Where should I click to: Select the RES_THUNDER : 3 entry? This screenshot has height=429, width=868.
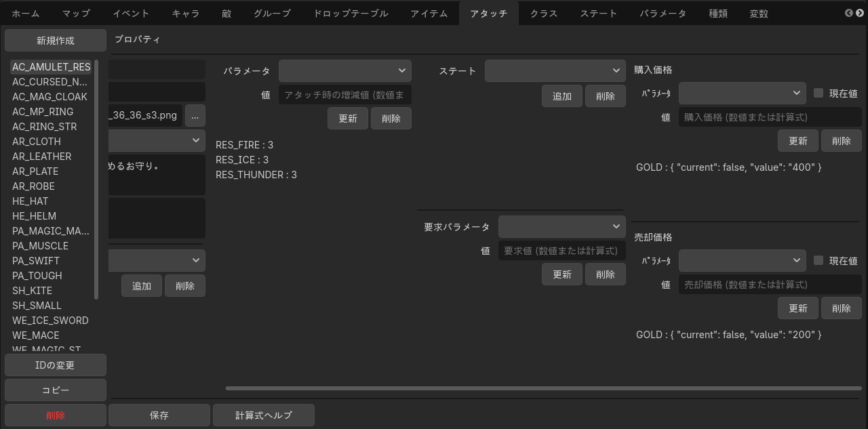pyautogui.click(x=256, y=175)
